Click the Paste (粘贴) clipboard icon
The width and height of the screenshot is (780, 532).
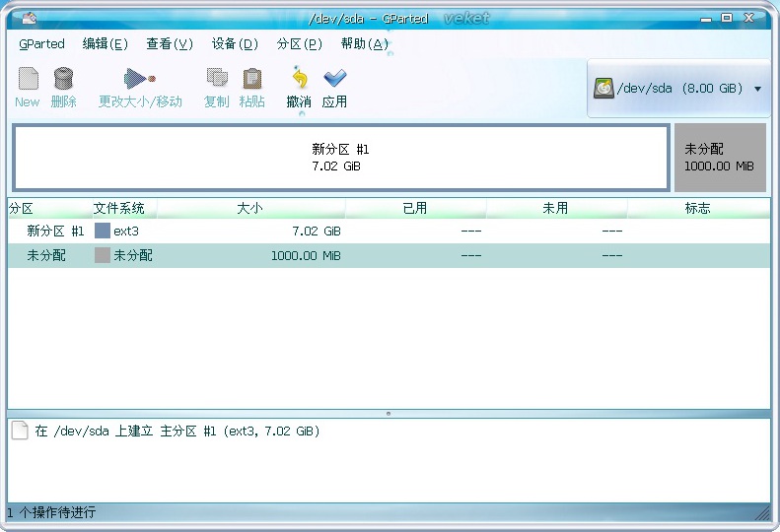coord(252,79)
